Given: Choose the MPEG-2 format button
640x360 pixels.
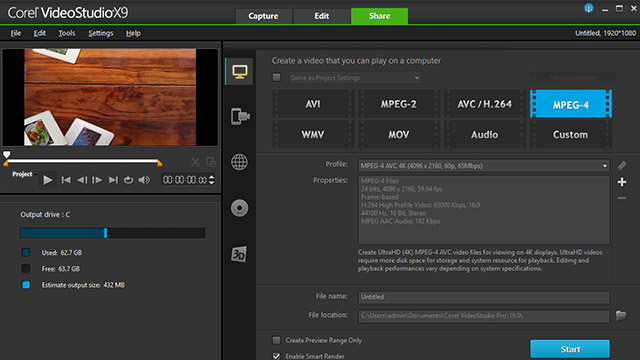Looking at the screenshot, I should pyautogui.click(x=399, y=104).
